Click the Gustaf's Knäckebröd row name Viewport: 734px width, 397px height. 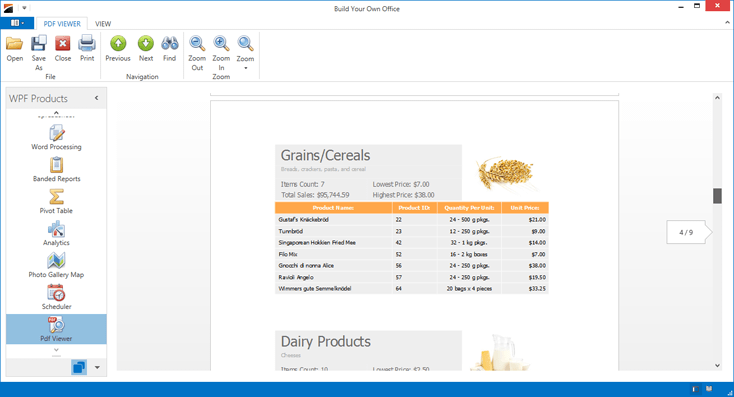point(303,220)
